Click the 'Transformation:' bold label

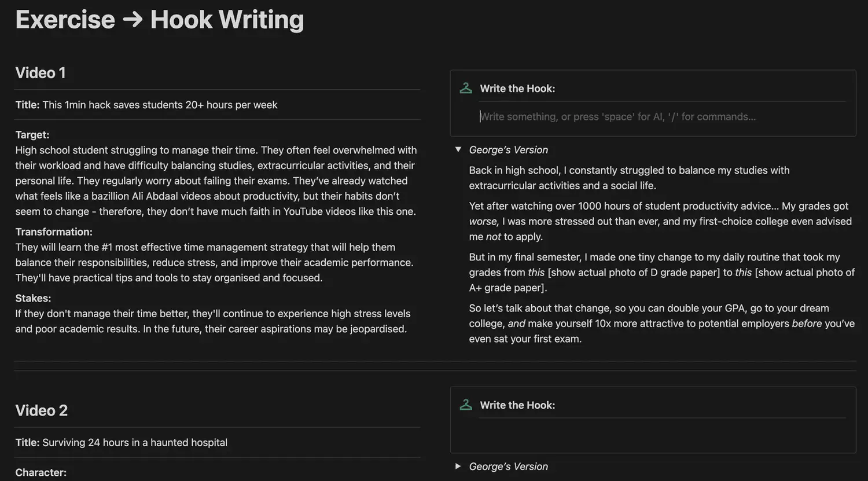[54, 232]
